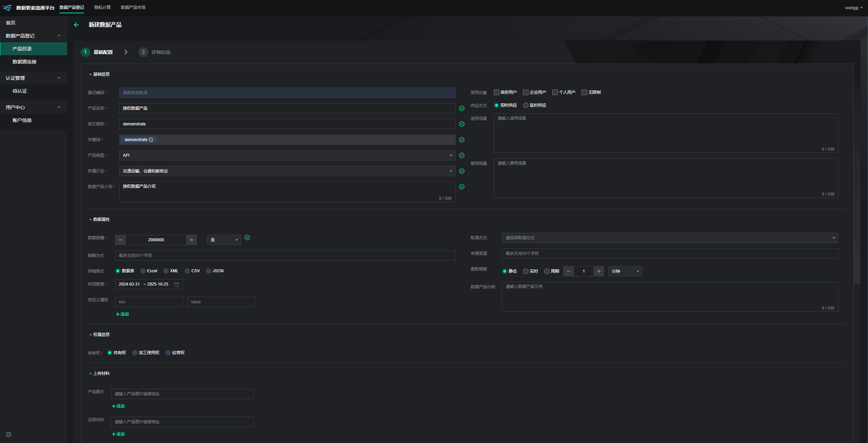Click step 2 详细信息 circle
This screenshot has height=443, width=868.
(x=143, y=52)
